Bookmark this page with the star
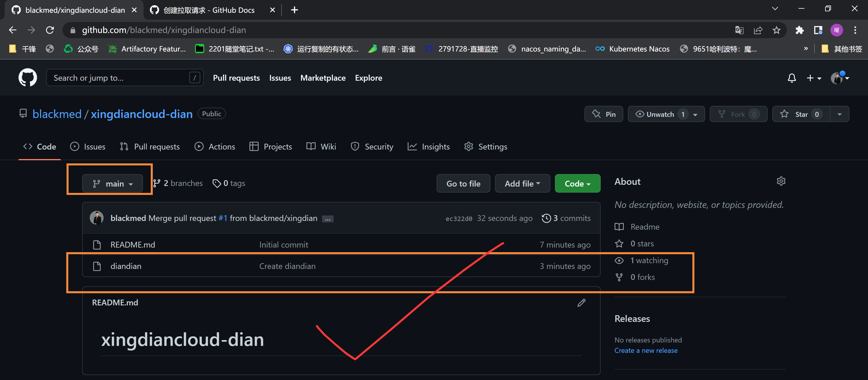The width and height of the screenshot is (868, 380). pos(777,30)
